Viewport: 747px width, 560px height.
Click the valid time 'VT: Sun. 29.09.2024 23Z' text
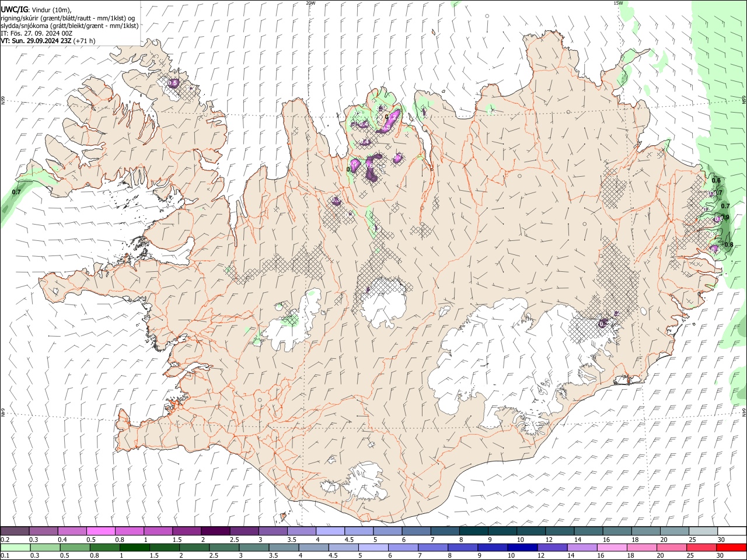click(x=36, y=41)
